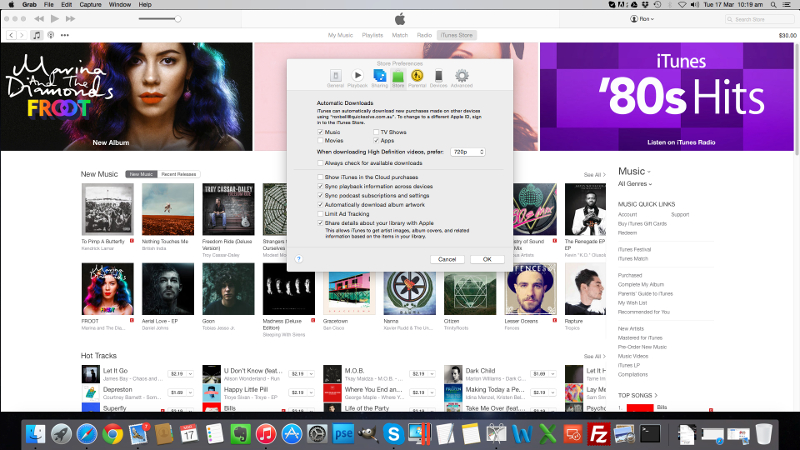800x450 pixels.
Task: Open the Podcasts library icon
Action: click(51, 35)
